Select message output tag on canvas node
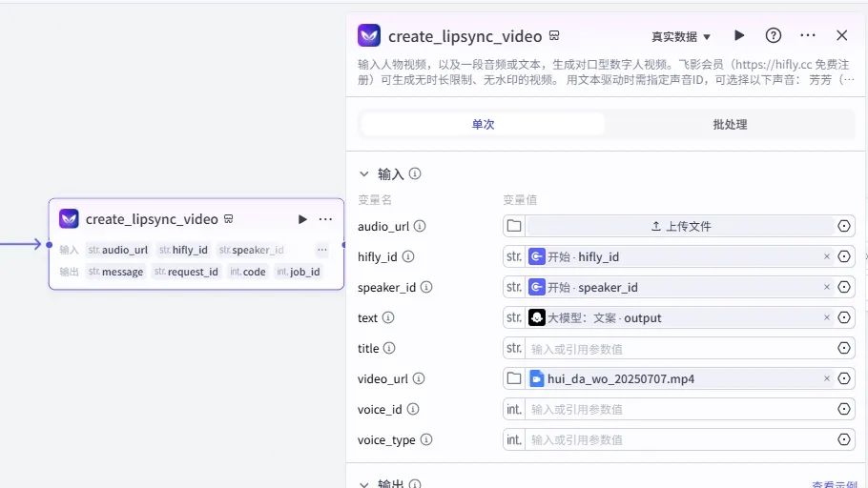868x488 pixels. (116, 272)
